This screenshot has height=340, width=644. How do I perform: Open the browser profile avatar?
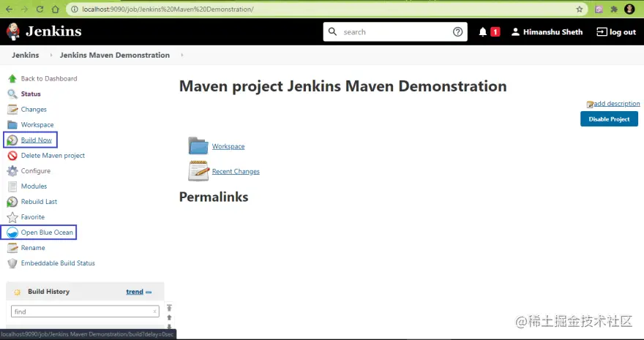coord(629,9)
